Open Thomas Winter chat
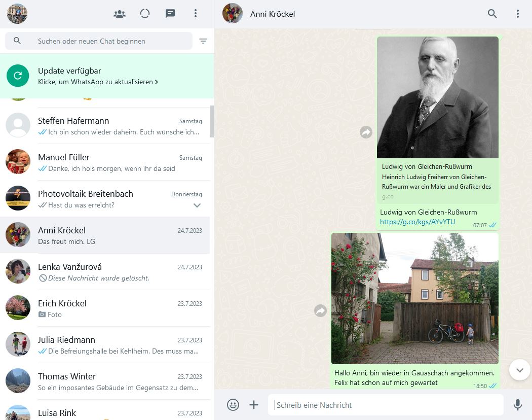The height and width of the screenshot is (420, 532). pos(105,381)
